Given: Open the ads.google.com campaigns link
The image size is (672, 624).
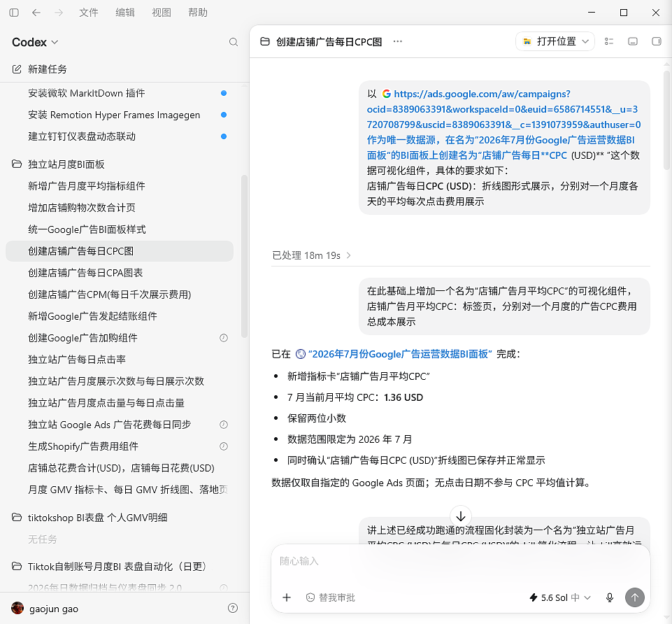Looking at the screenshot, I should (x=504, y=125).
